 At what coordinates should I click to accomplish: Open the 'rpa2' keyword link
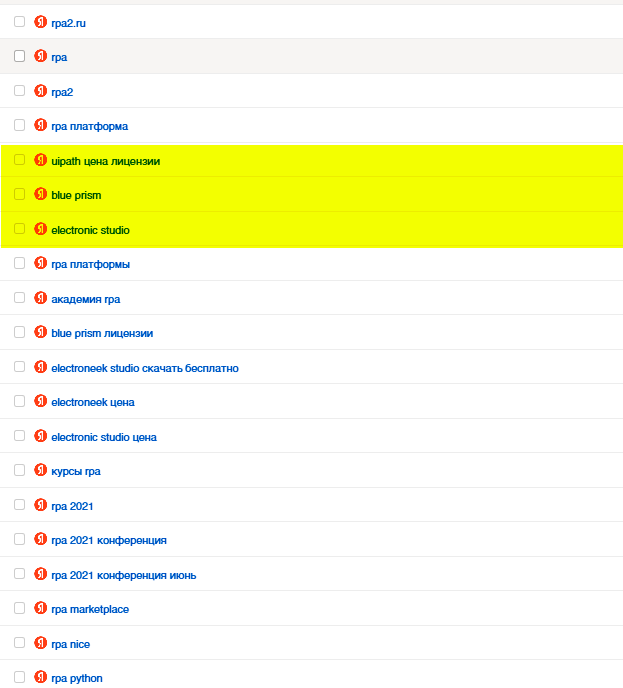coord(62,93)
